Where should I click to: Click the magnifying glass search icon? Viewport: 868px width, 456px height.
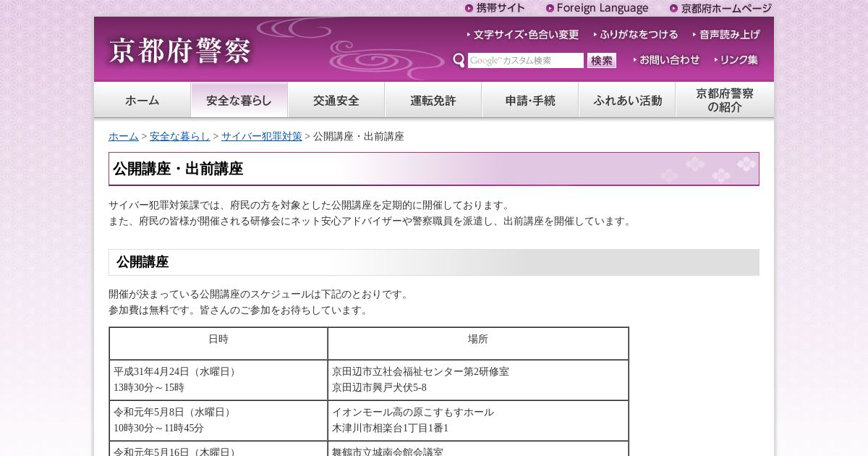click(459, 60)
